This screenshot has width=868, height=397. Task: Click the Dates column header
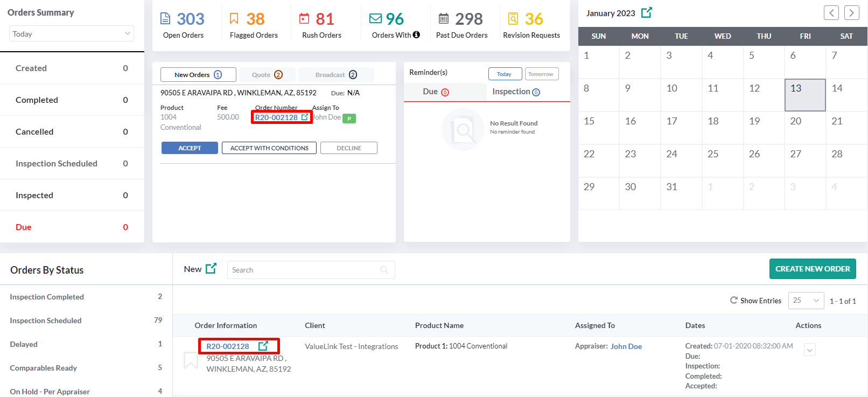pos(695,325)
